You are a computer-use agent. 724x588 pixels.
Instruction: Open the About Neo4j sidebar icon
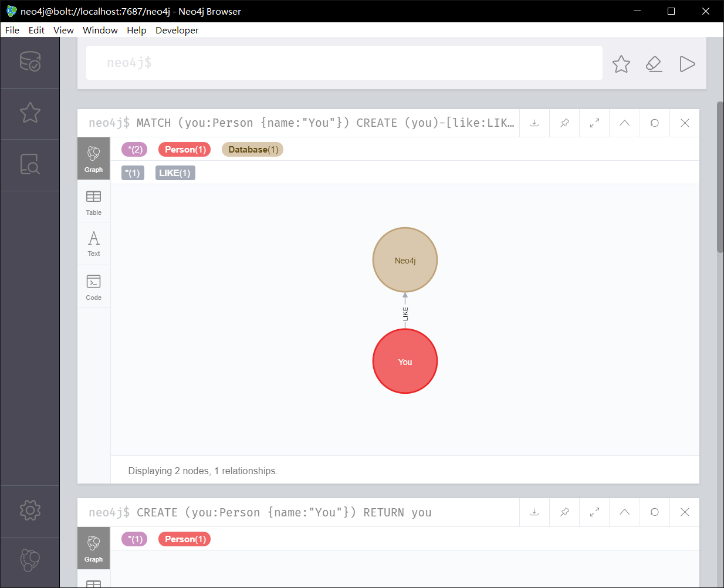pos(30,560)
